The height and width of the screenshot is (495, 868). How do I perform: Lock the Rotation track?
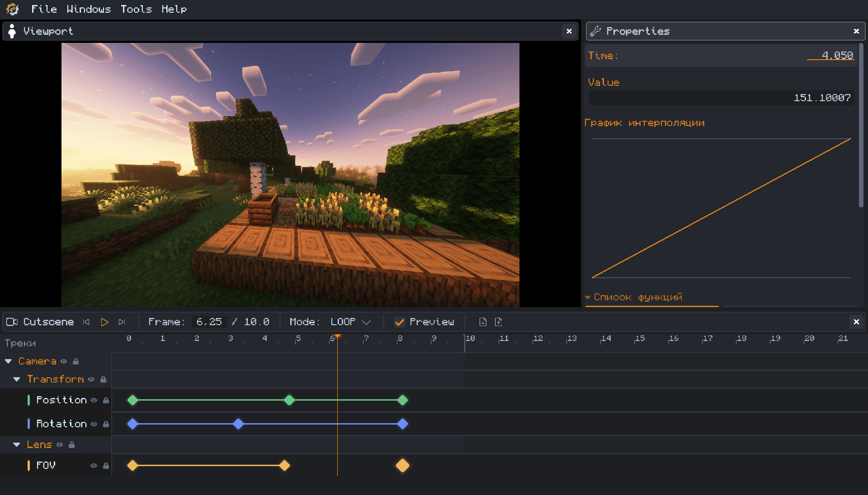(106, 424)
